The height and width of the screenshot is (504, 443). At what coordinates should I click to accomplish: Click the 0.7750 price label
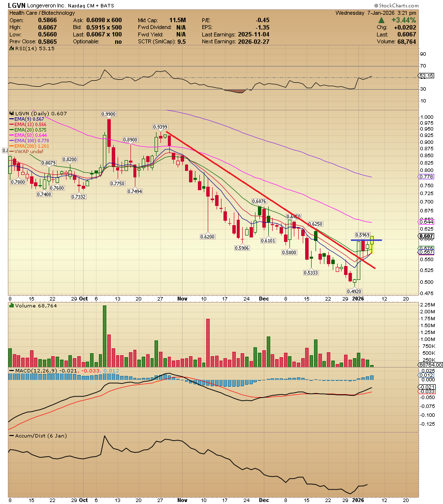117,184
